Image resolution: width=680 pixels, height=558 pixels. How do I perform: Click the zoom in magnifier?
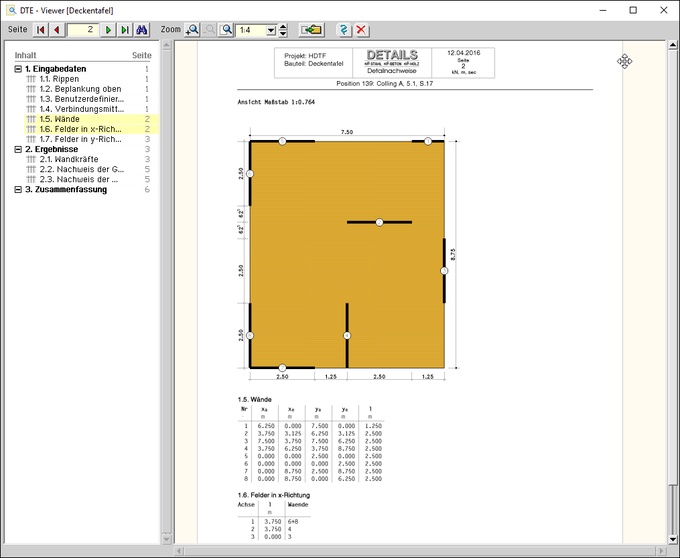[x=193, y=30]
